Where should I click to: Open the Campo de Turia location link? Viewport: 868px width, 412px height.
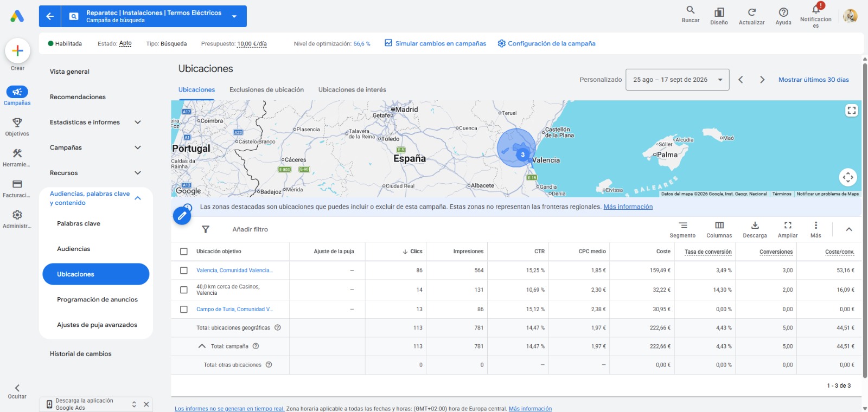tap(234, 310)
